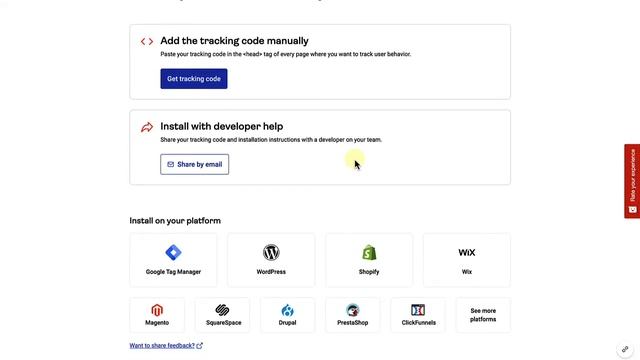
Task: Click the 'Share your tracking code' description
Action: (271, 140)
